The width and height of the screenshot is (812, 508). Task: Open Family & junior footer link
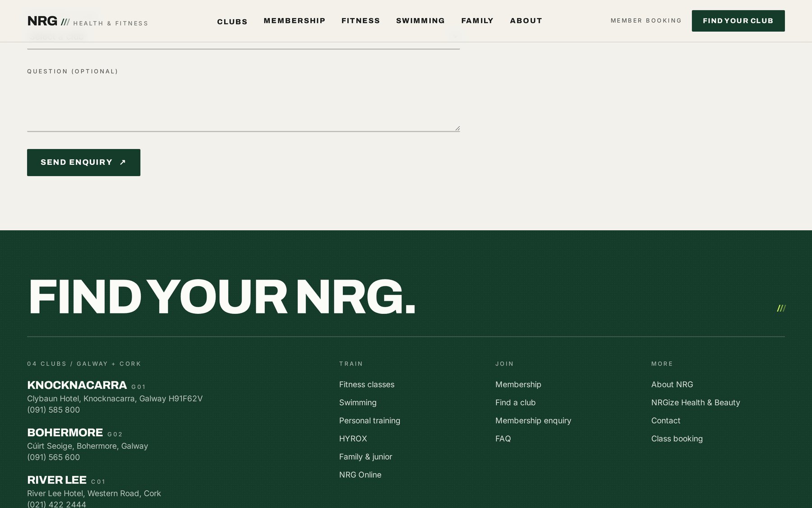pos(366,457)
